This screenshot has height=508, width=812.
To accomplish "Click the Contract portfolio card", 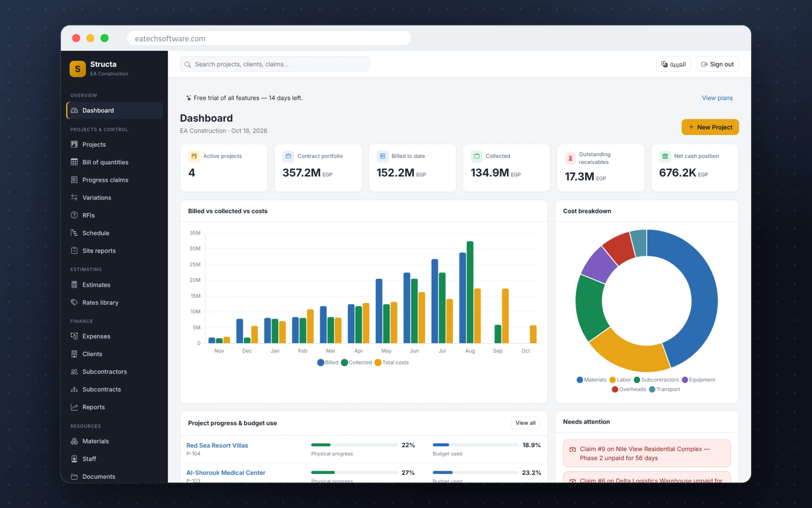I will pos(318,168).
